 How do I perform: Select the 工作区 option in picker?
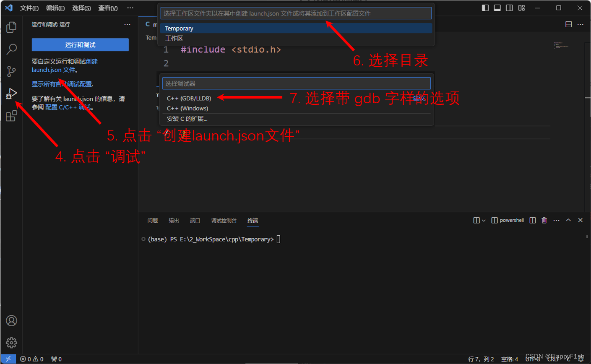[296, 38]
